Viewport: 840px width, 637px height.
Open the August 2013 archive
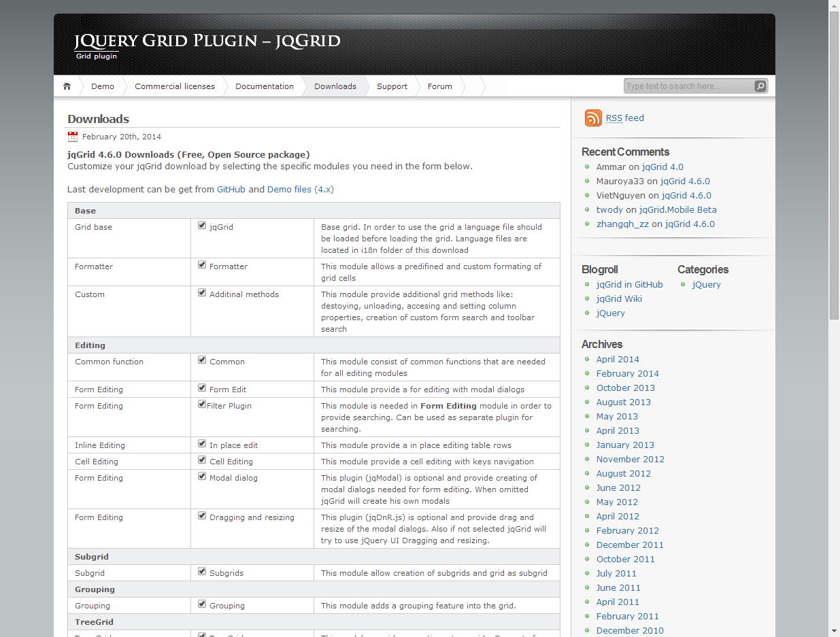click(624, 402)
